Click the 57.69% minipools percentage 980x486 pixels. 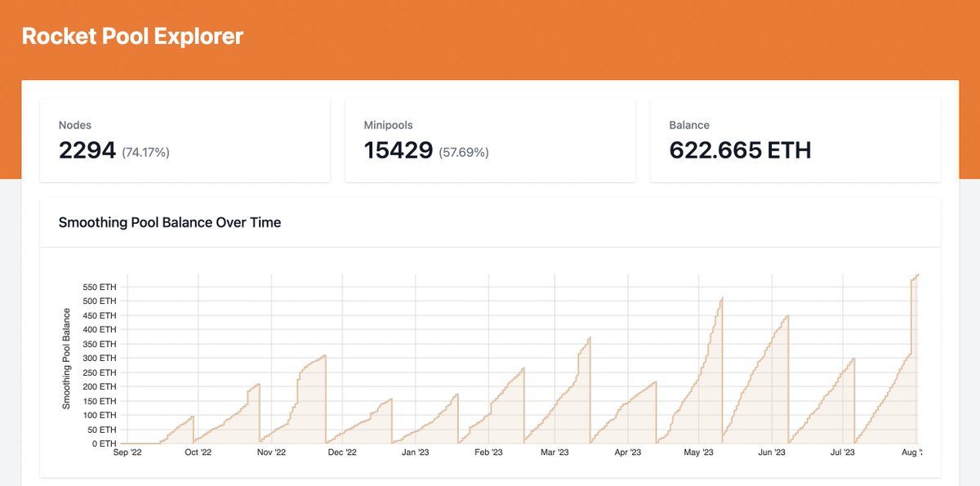(463, 151)
